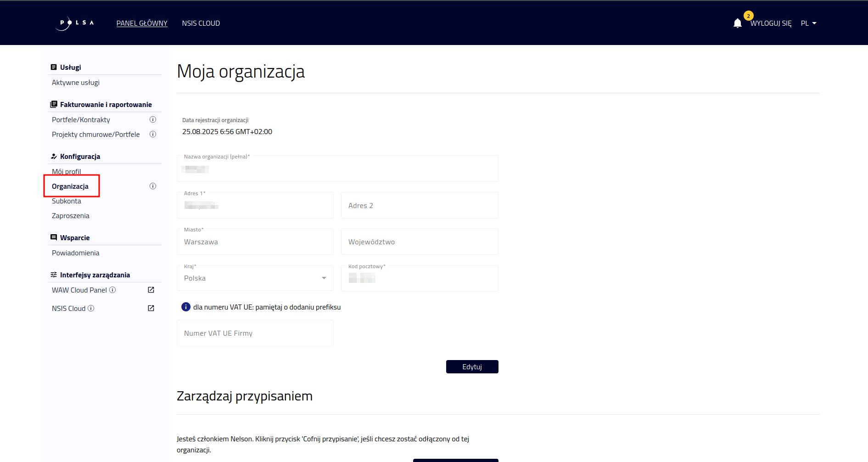Image resolution: width=868 pixels, height=462 pixels.
Task: Open the PL language dropdown
Action: point(808,23)
